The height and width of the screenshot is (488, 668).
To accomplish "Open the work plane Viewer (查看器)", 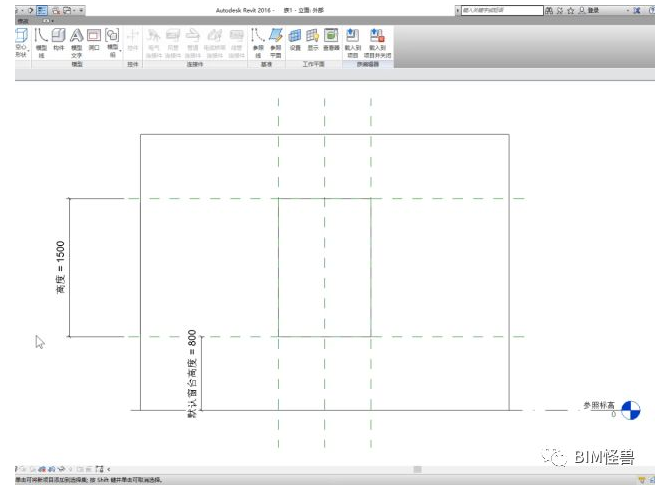I will [331, 40].
